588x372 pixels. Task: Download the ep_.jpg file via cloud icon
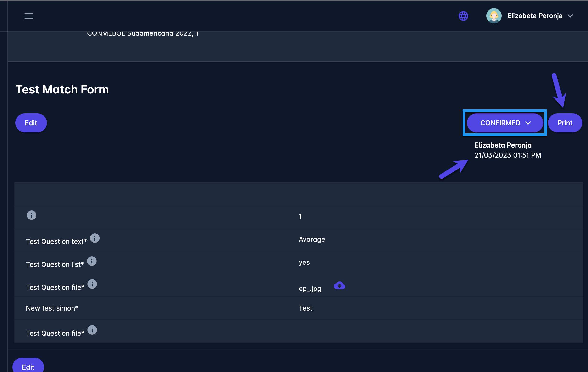(339, 285)
